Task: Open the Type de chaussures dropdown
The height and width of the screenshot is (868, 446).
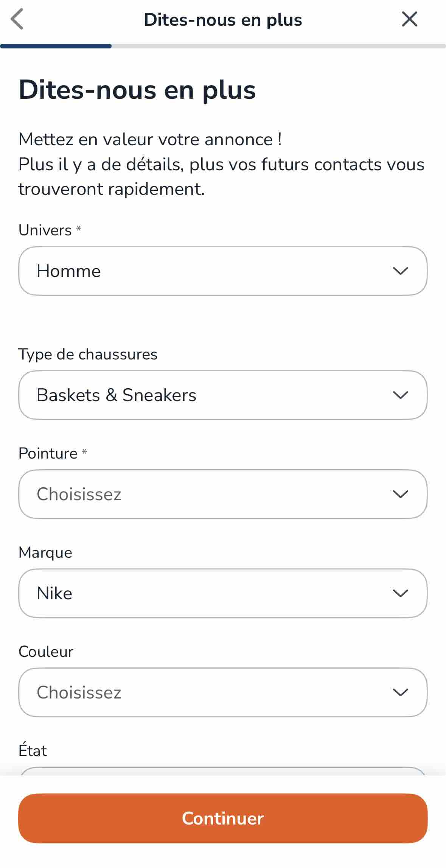Action: (x=212, y=395)
